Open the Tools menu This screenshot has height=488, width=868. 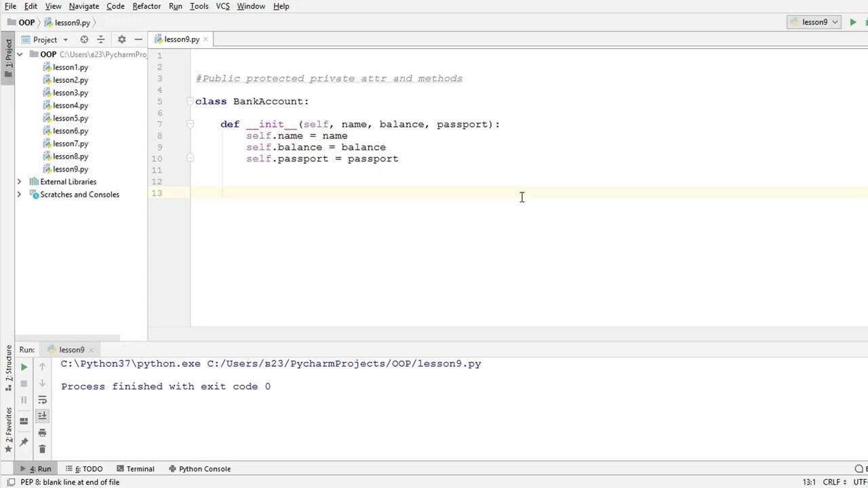(199, 6)
